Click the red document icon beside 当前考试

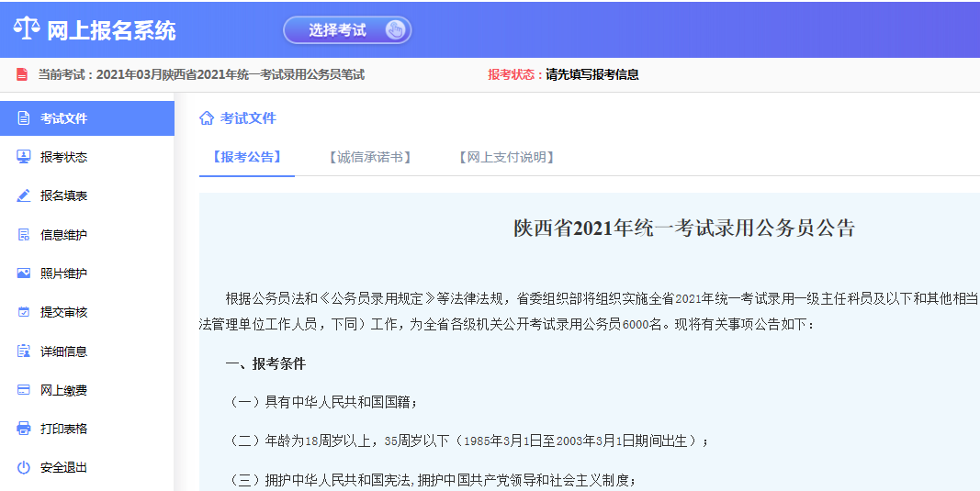click(x=22, y=74)
